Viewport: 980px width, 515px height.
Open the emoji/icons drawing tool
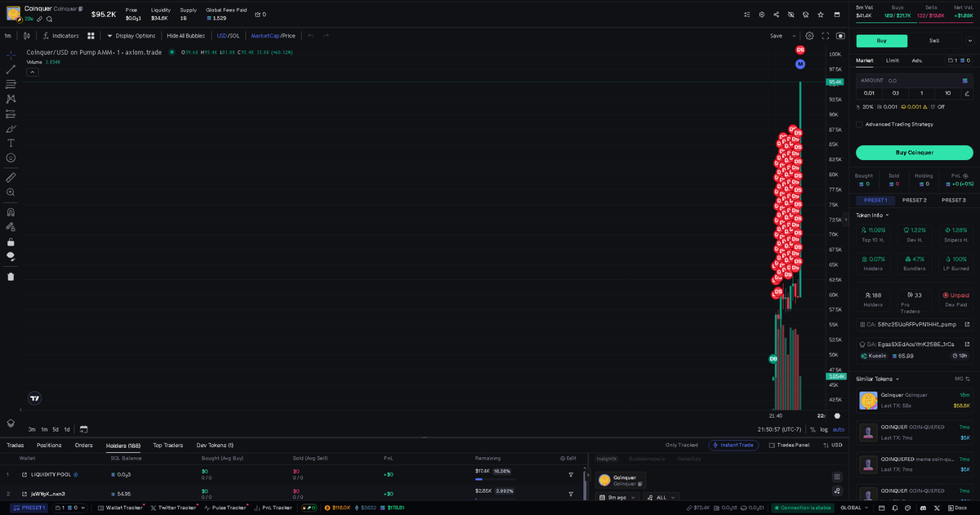coord(11,158)
